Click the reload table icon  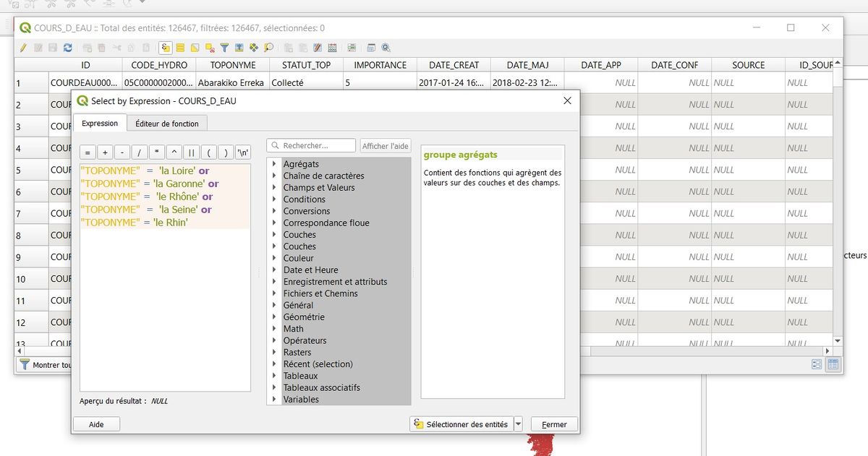pos(67,48)
